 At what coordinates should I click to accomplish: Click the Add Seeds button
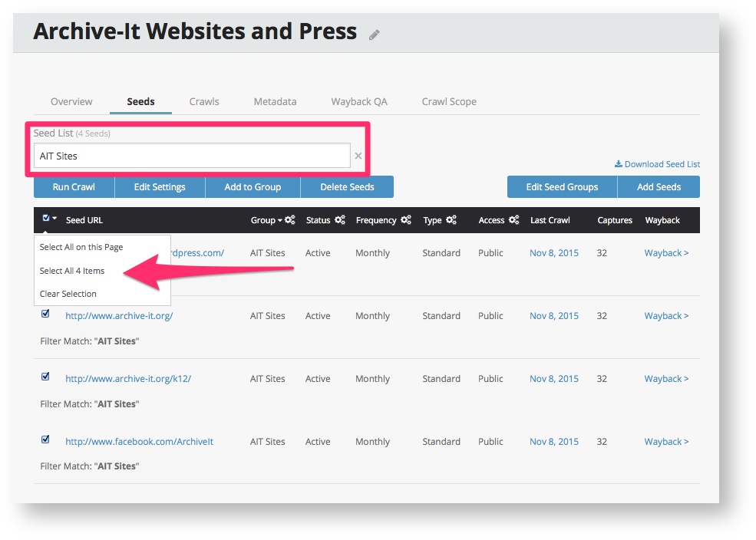point(659,187)
